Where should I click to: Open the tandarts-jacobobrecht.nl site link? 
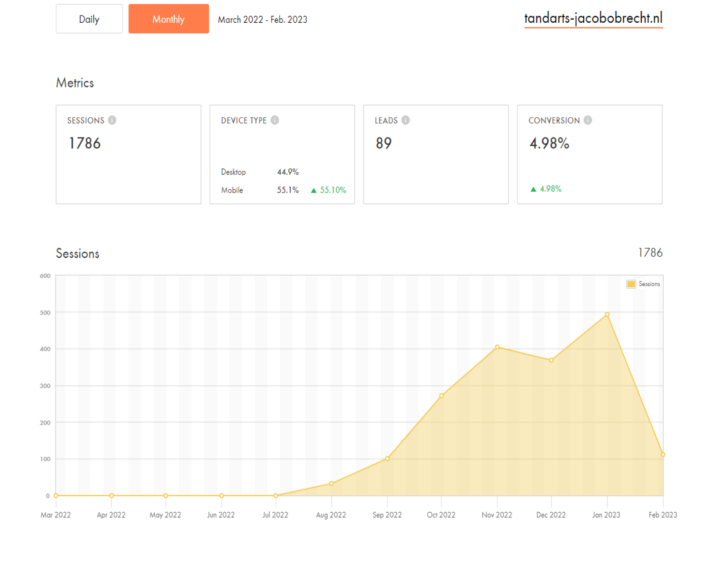tap(593, 18)
